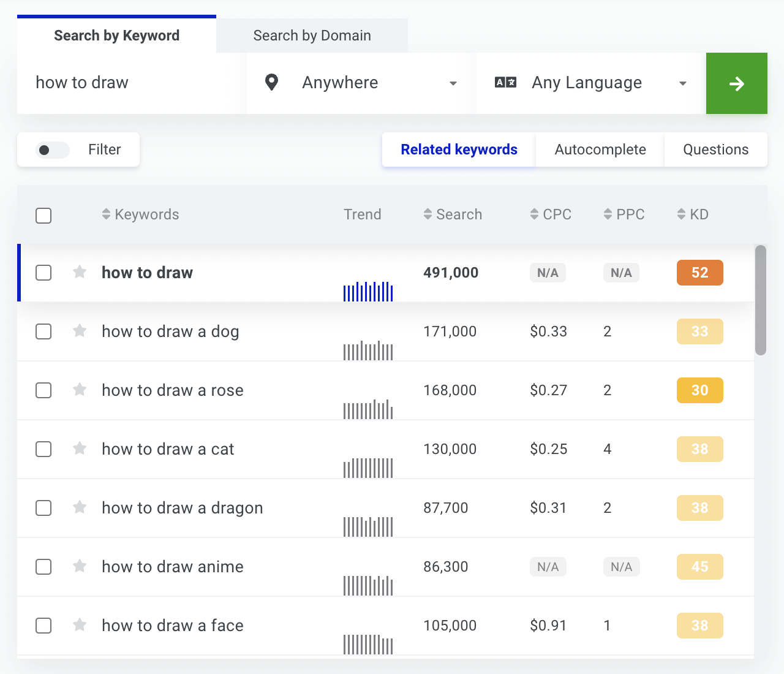The width and height of the screenshot is (784, 674).
Task: Click KD badge 45 for anime keyword
Action: pos(700,567)
